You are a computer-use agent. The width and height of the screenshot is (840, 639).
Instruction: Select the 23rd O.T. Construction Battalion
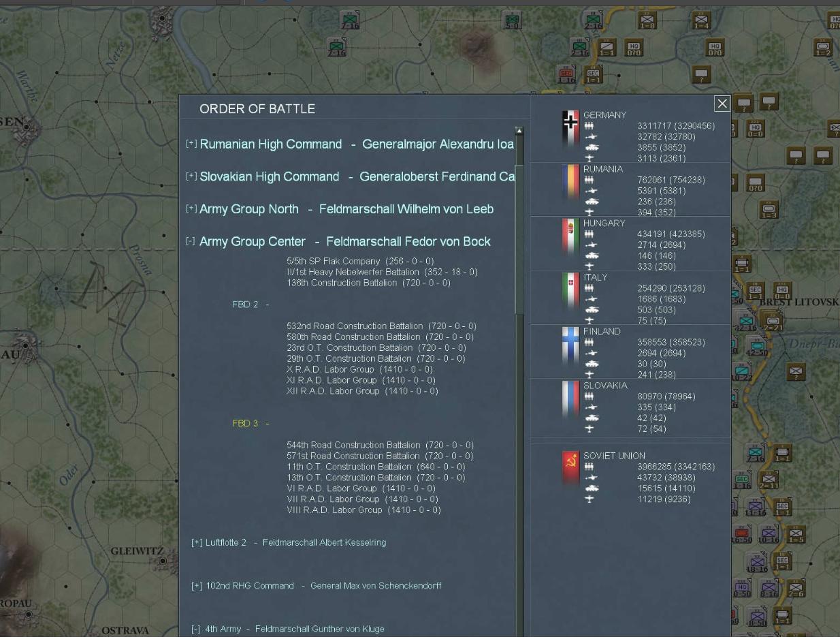376,348
